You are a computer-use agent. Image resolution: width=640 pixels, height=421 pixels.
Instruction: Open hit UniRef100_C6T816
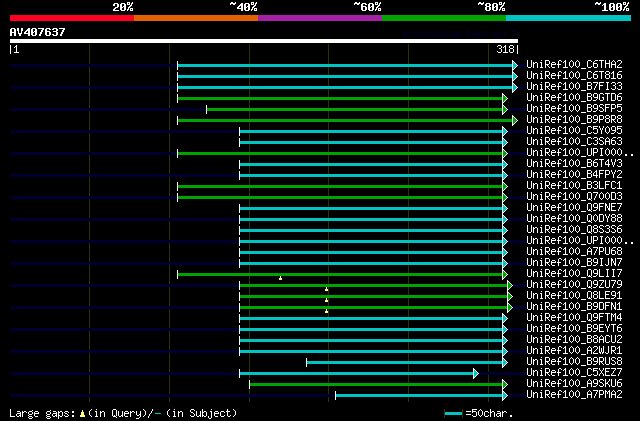tap(574, 76)
